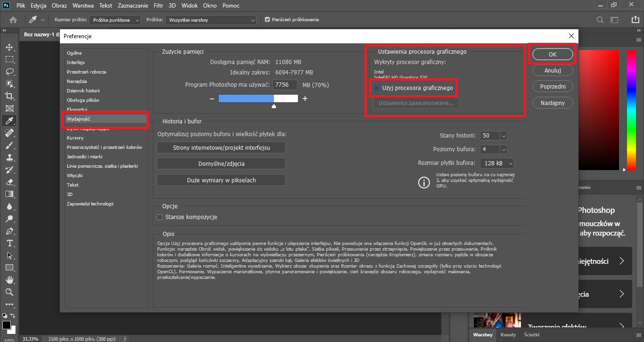Select the Rectangle shape tool
The width and height of the screenshot is (644, 342).
coord(9,268)
